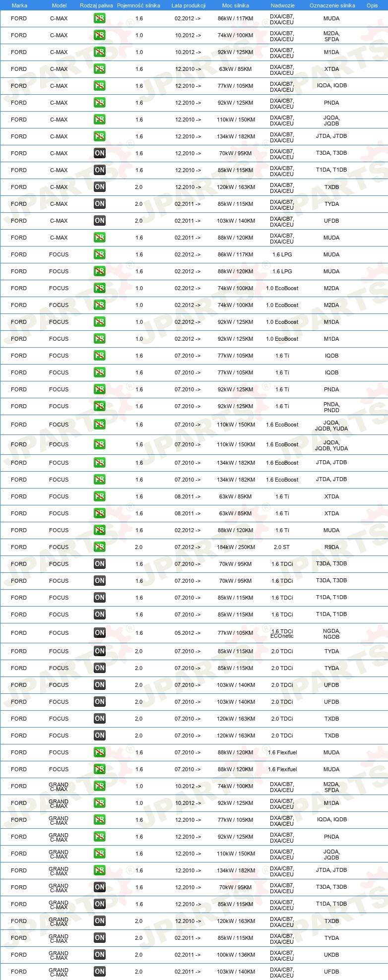The height and width of the screenshot is (980, 388).
Task: Click XTDA code in the C-MAX row
Action: pyautogui.click(x=331, y=69)
